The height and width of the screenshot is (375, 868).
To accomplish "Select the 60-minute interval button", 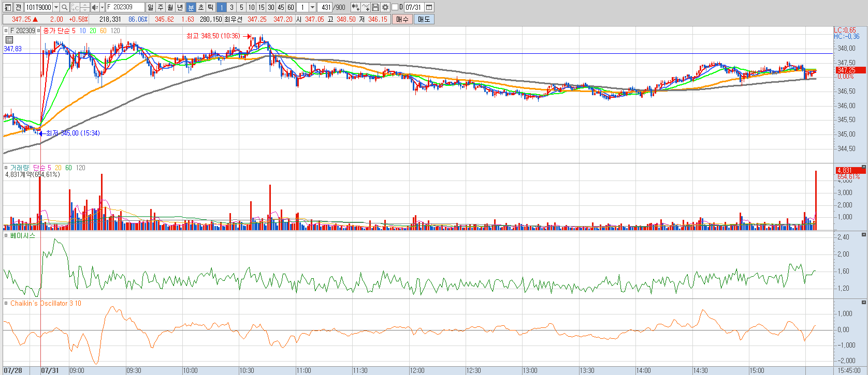I will (291, 7).
